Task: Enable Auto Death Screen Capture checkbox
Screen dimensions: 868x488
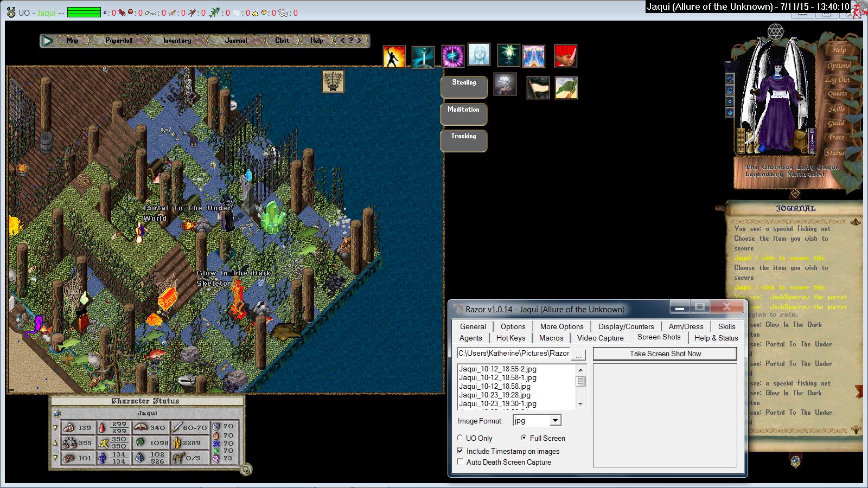Action: pos(461,462)
